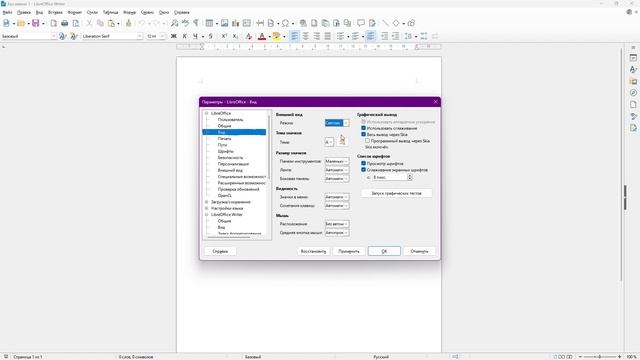The height and width of the screenshot is (360, 640).
Task: Click the New document icon
Action: click(x=6, y=23)
